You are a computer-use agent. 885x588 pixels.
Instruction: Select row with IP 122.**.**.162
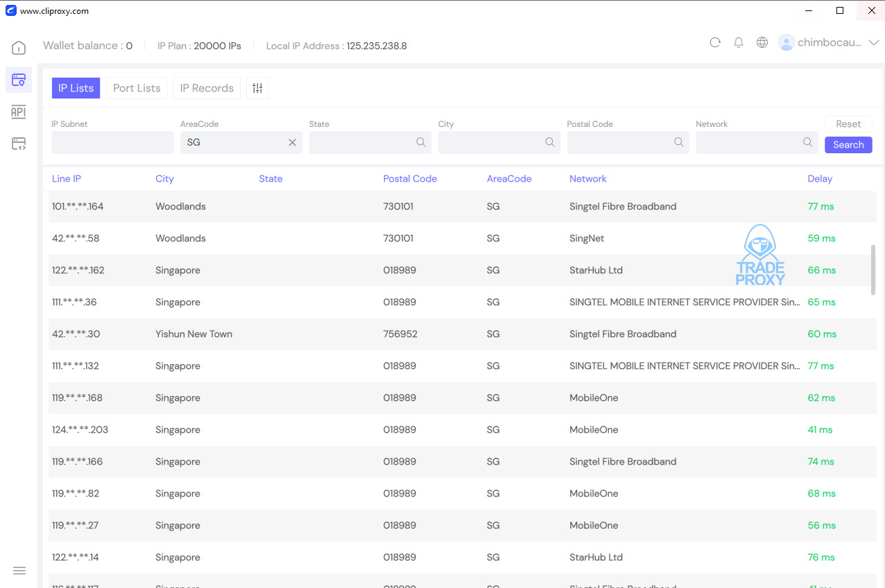pos(462,270)
